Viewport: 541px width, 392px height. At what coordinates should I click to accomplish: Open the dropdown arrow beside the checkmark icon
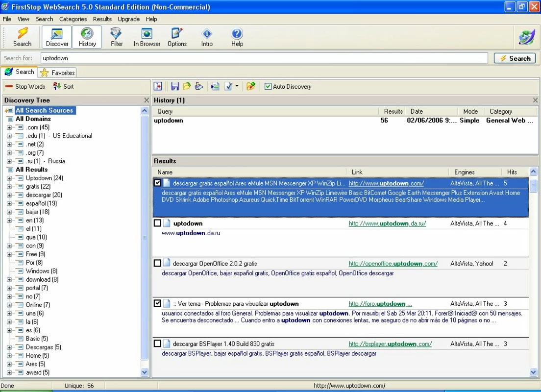coord(237,86)
